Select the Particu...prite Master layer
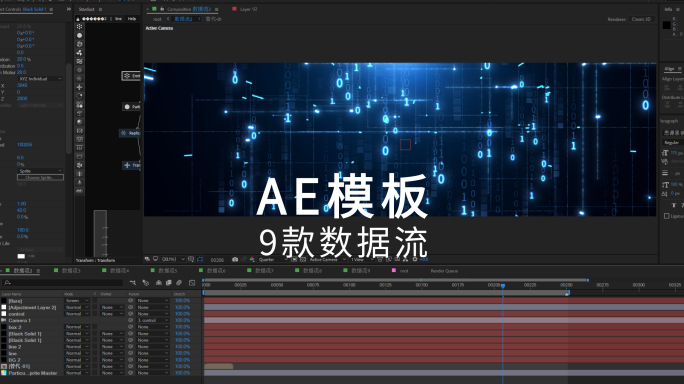 [x=33, y=373]
